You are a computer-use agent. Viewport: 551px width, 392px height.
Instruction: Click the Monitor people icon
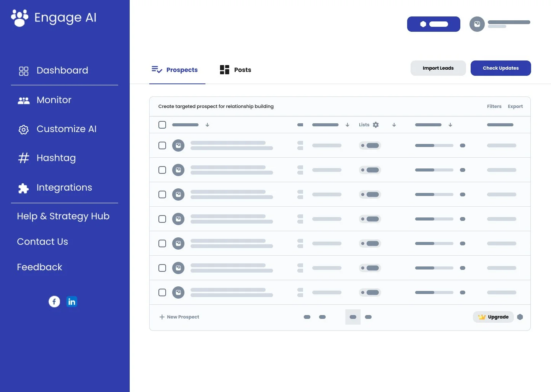tap(24, 101)
